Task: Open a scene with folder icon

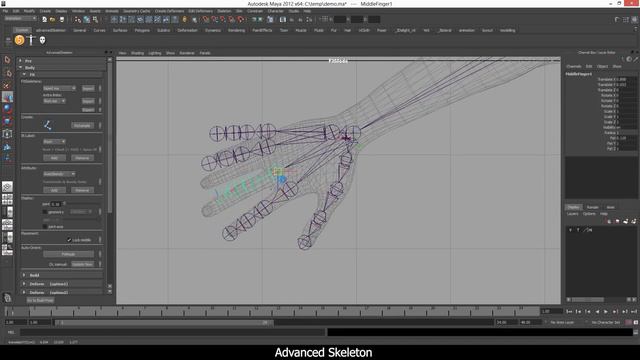Action: coord(53,19)
